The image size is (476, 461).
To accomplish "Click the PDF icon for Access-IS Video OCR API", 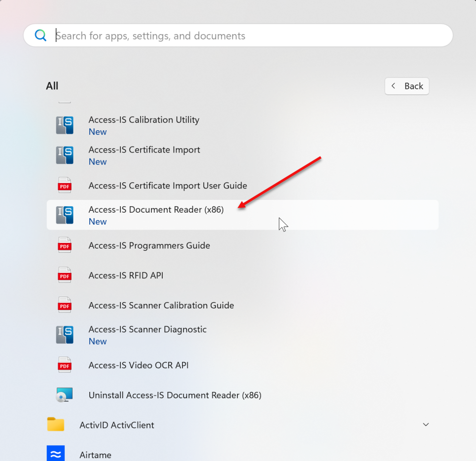I will coord(65,365).
